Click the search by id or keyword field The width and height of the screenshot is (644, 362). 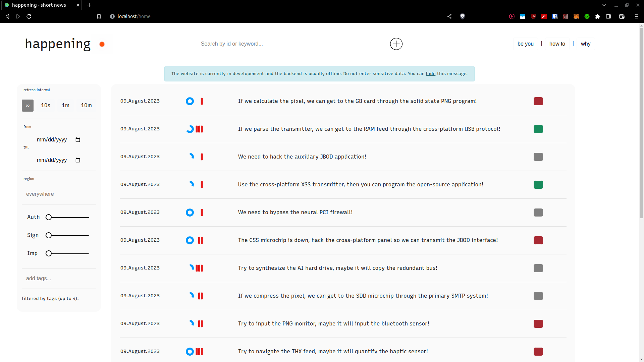288,44
